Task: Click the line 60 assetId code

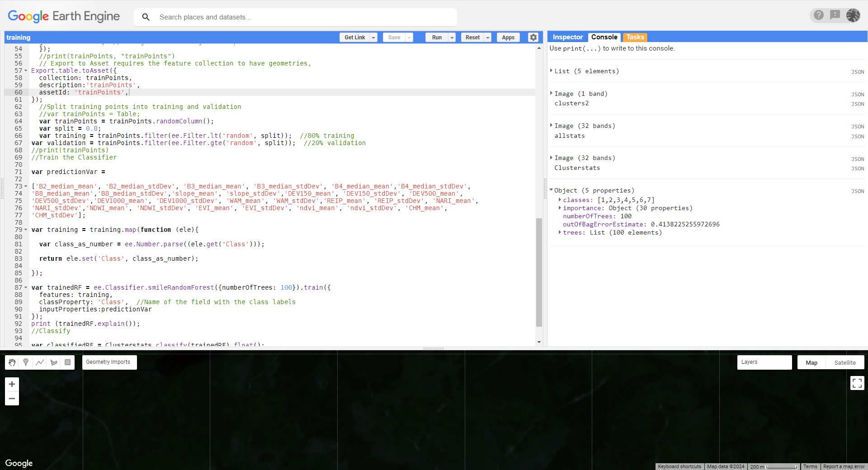Action: coord(84,92)
